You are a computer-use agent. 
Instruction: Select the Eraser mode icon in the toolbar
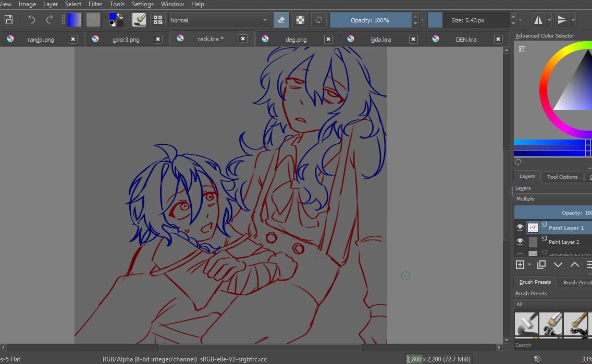point(280,20)
